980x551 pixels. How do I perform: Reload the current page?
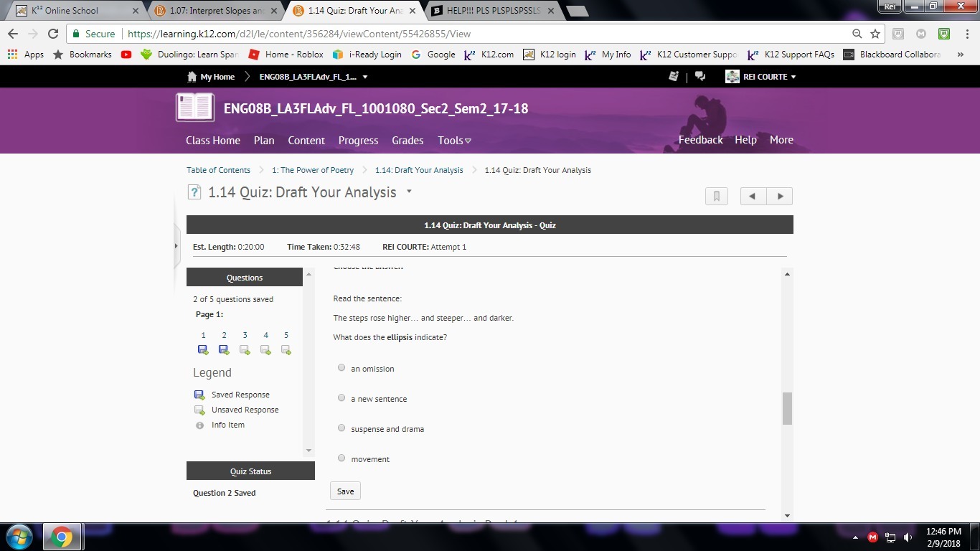52,34
